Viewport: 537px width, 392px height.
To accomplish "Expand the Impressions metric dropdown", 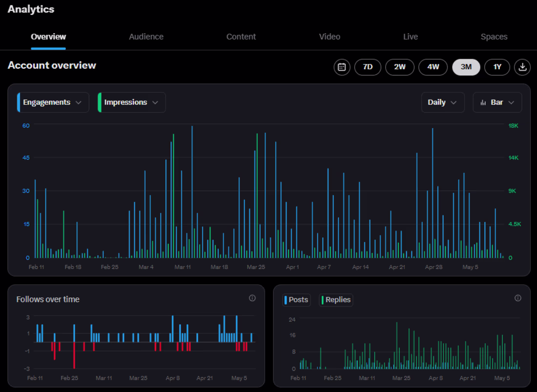I will 131,103.
